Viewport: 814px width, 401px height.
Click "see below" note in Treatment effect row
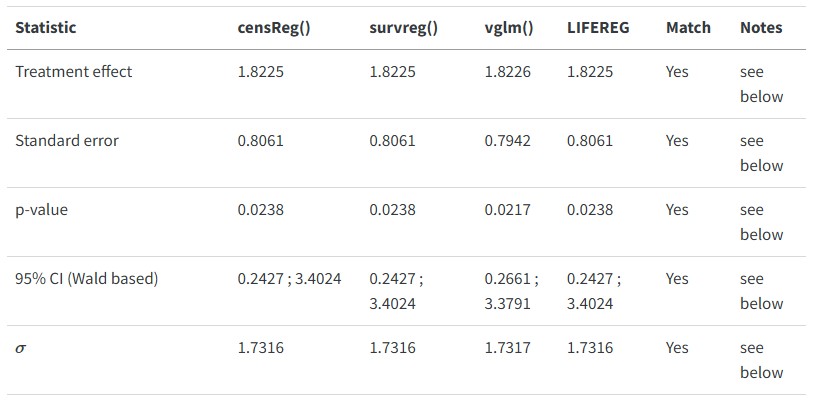pyautogui.click(x=761, y=84)
